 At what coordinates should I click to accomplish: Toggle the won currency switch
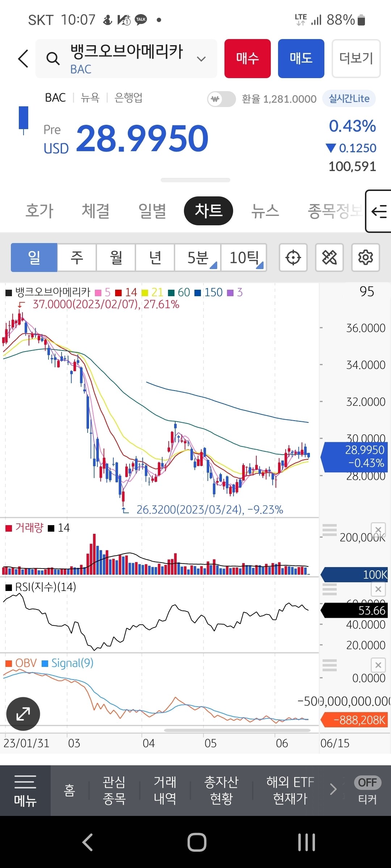[x=221, y=99]
